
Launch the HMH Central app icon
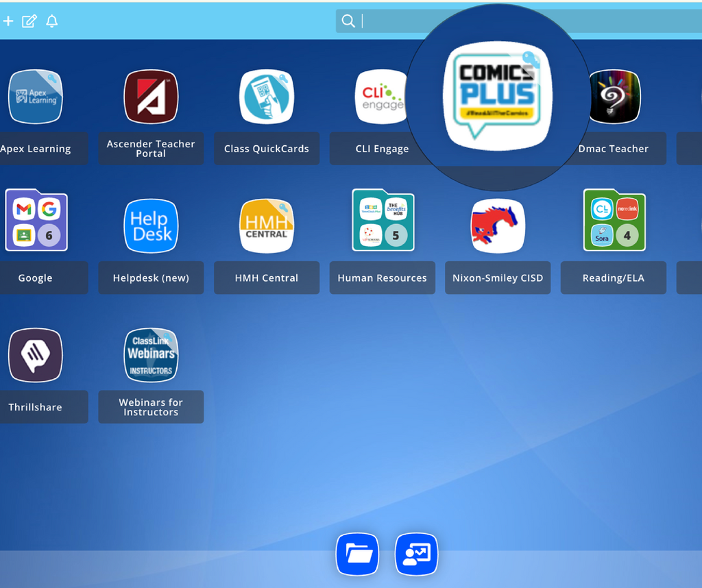266,226
